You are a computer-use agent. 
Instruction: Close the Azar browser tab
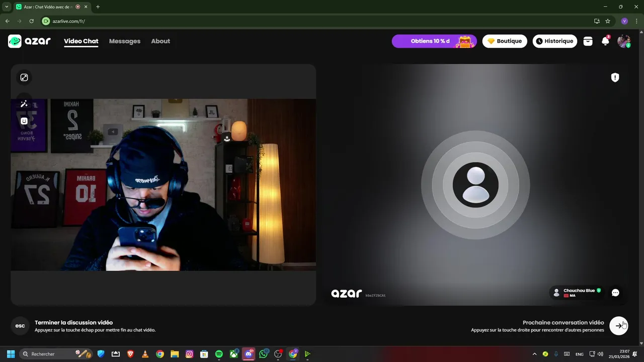coord(86,7)
